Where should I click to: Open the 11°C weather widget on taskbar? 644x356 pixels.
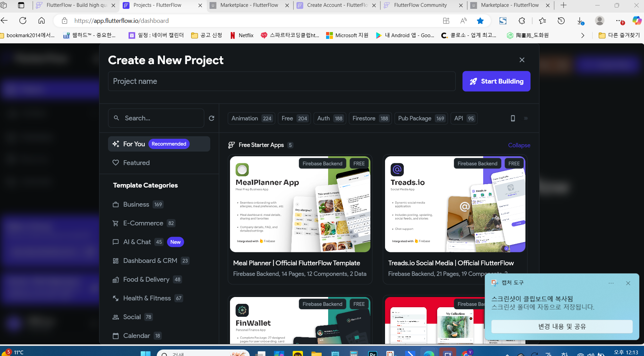pyautogui.click(x=13, y=352)
